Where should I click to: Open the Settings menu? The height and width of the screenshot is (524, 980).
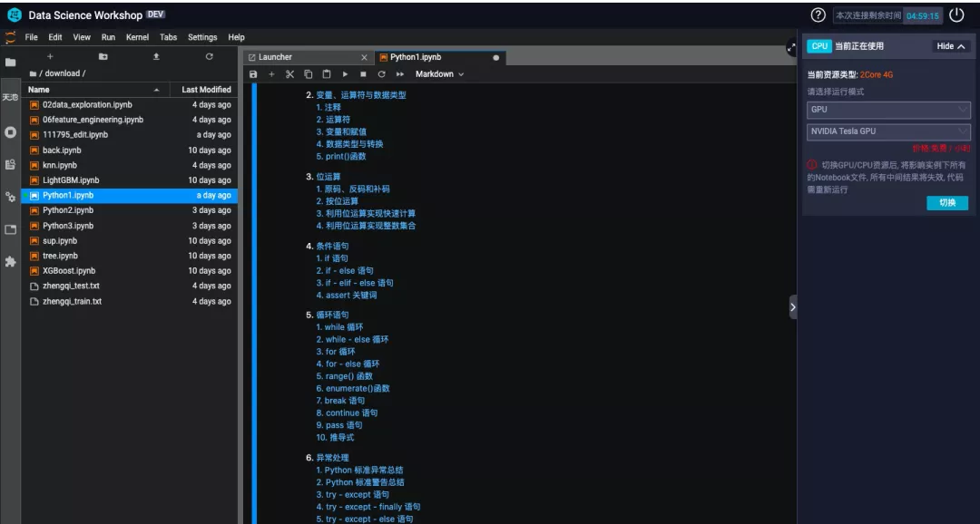[x=202, y=37]
